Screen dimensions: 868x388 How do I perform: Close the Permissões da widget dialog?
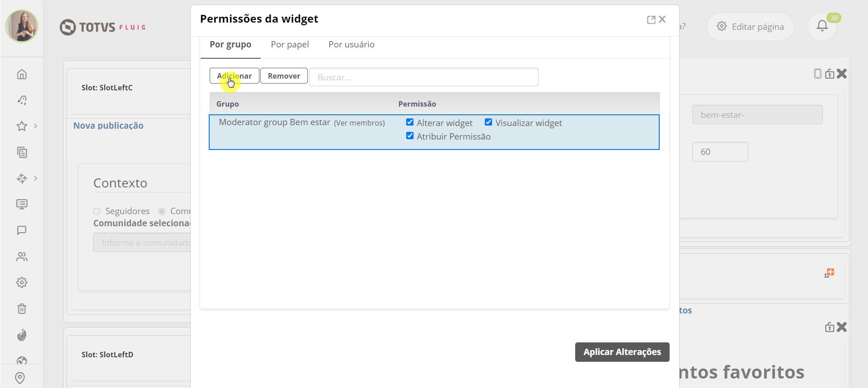(662, 19)
